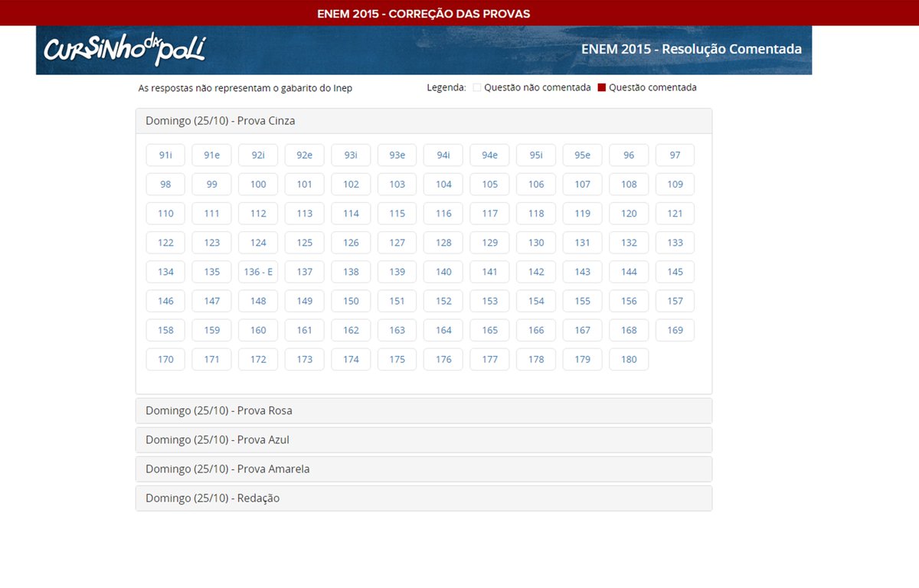Viewport: 919px width, 588px height.
Task: View question 176
Action: [x=443, y=359]
